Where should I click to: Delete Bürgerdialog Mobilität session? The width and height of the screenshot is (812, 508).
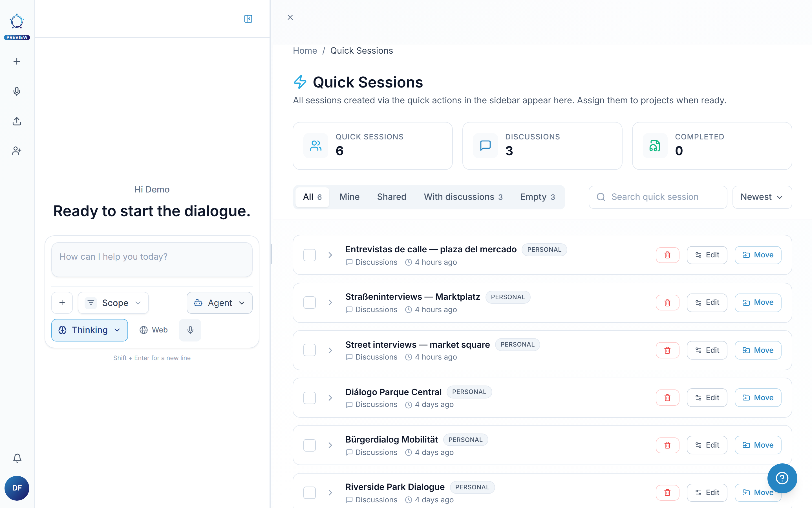pos(667,445)
